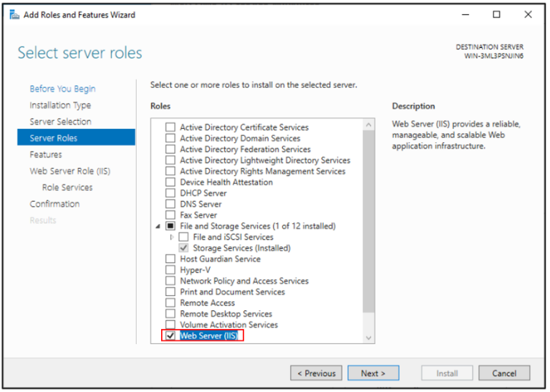Image resolution: width=550 pixels, height=392 pixels.
Task: Go to Before You Begin step
Action: point(62,89)
